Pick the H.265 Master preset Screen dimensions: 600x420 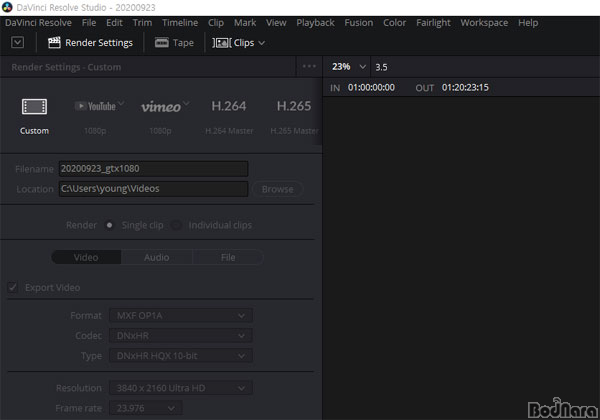(294, 115)
